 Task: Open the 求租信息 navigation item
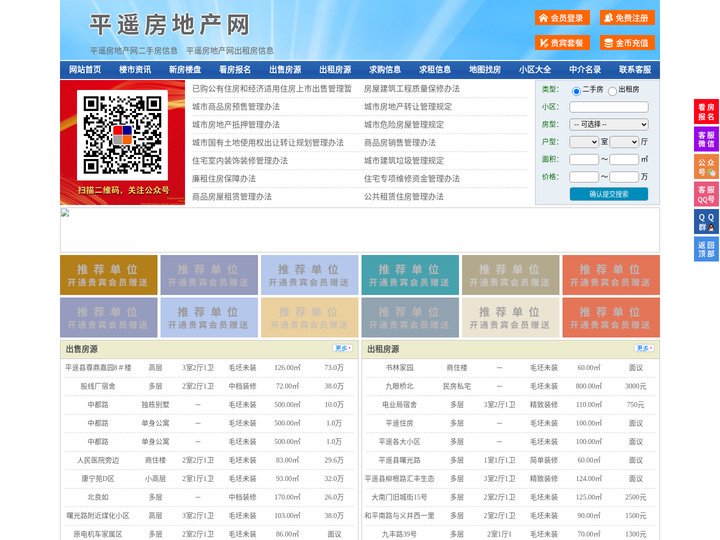point(435,70)
